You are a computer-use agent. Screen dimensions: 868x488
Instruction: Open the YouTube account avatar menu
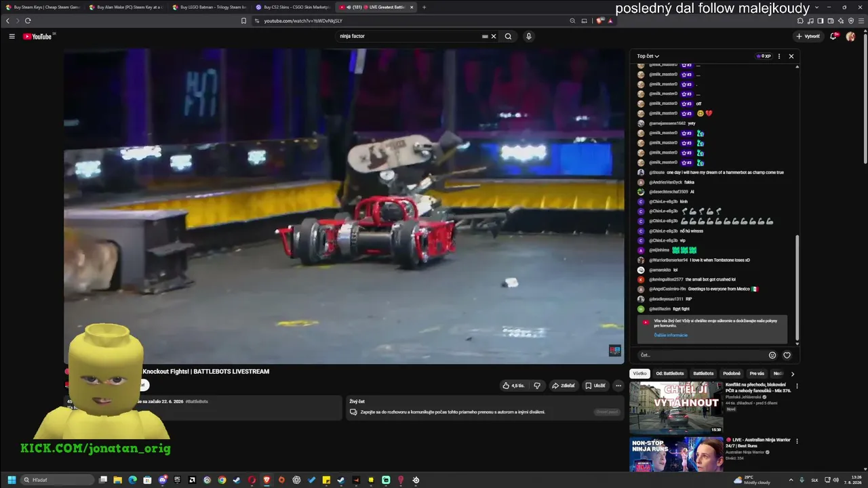coord(850,37)
